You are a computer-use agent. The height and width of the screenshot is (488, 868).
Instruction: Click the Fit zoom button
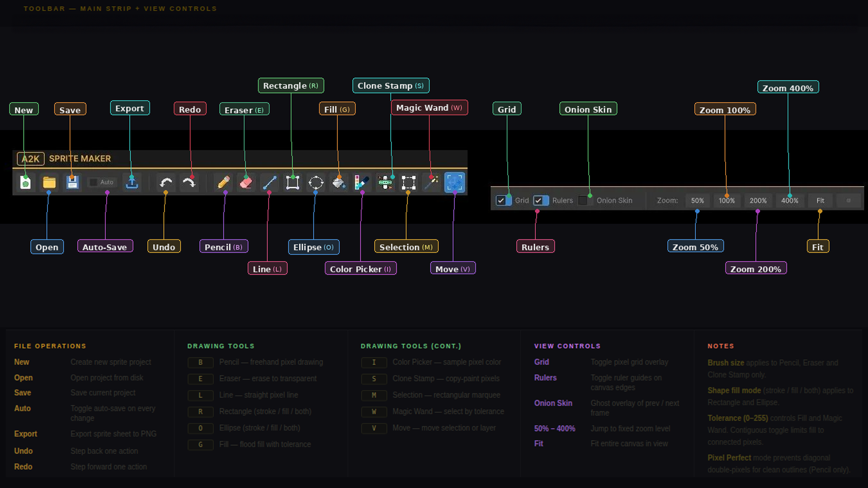click(x=820, y=201)
